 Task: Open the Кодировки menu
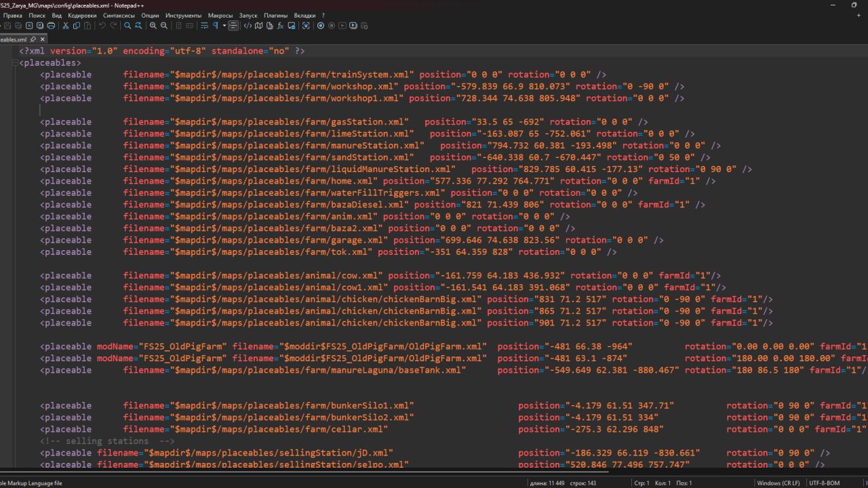[82, 15]
